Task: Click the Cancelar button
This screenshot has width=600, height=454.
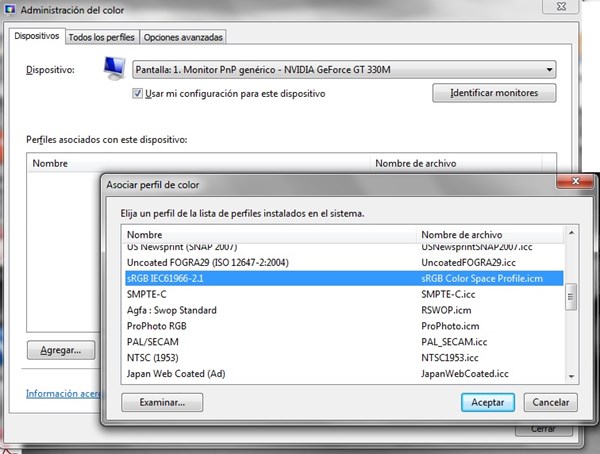Action: (x=550, y=402)
